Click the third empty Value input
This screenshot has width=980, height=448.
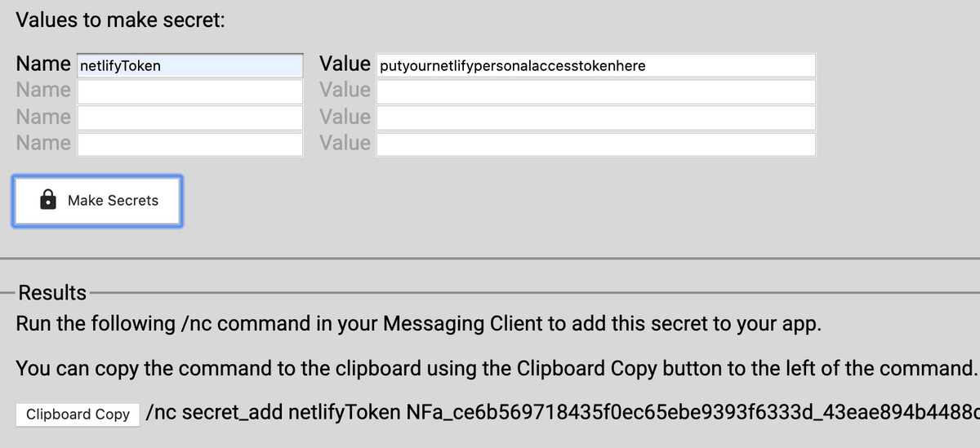[595, 118]
